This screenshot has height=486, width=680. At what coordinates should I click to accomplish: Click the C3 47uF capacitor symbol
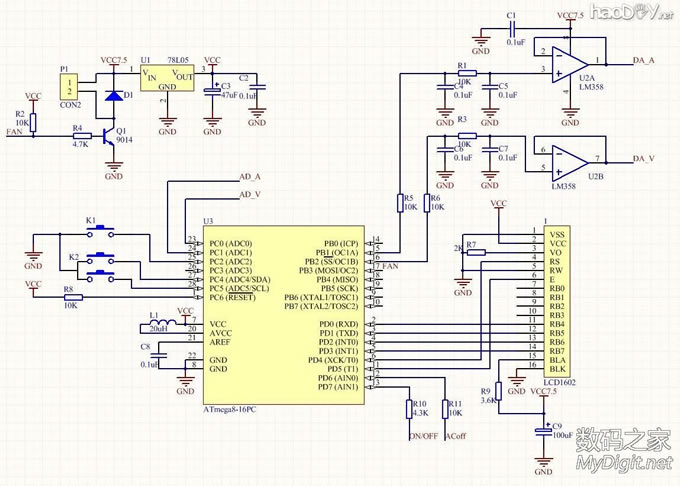(x=212, y=92)
